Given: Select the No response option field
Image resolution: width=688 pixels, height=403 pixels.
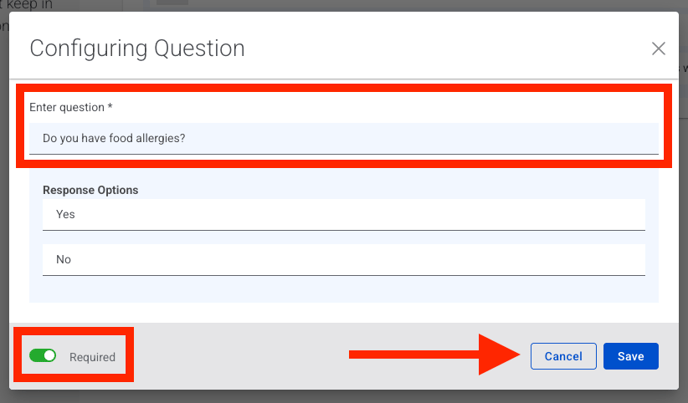Looking at the screenshot, I should (x=343, y=259).
